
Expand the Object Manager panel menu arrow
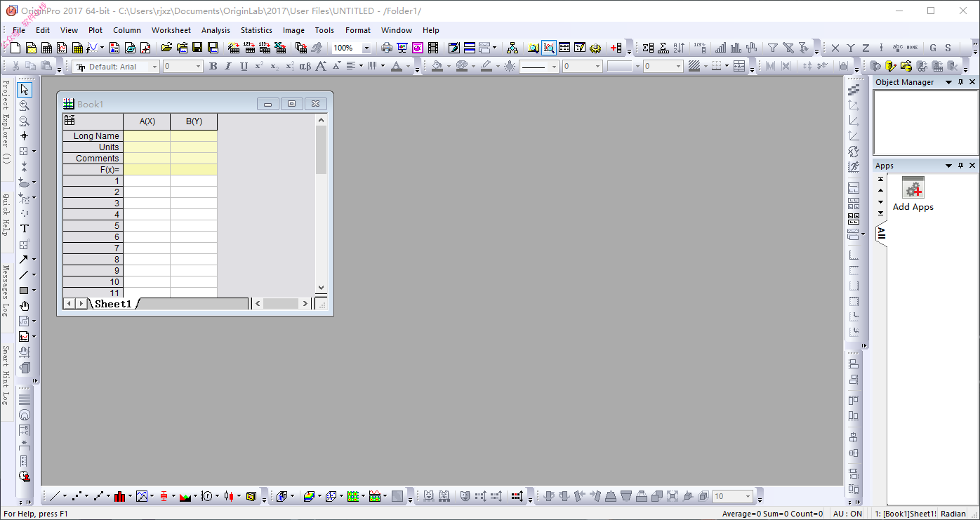click(948, 82)
